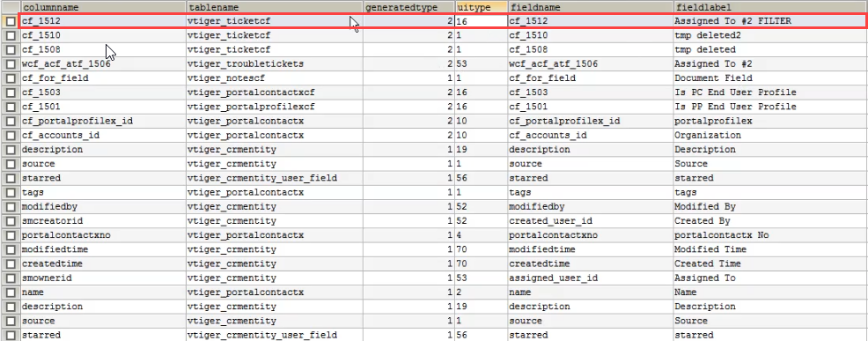This screenshot has height=341, width=868.
Task: Click the 'tmp deleted' fieldlabel cell in cf_1508 row
Action: coord(770,50)
